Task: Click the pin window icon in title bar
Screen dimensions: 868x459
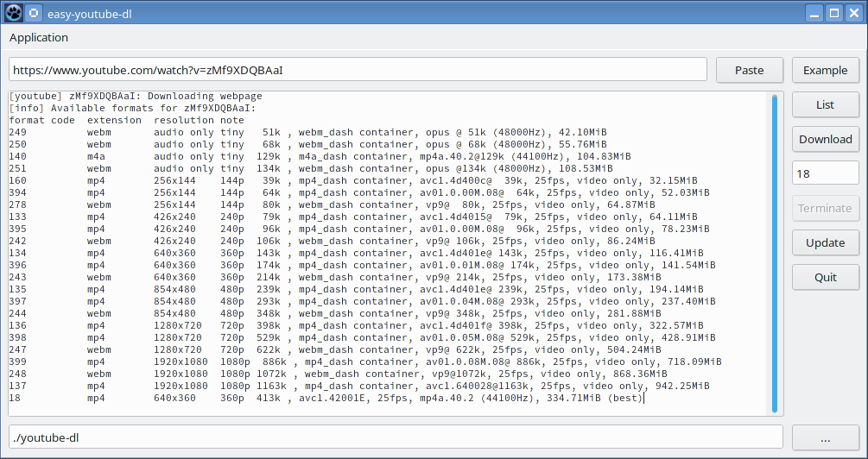Action: [33, 13]
